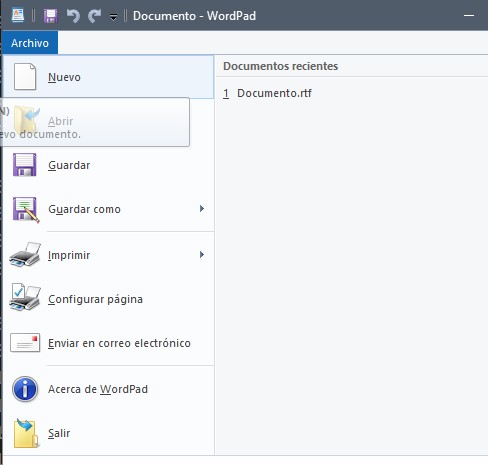
Task: Select Guardar in the Archivo menu
Action: [x=108, y=165]
